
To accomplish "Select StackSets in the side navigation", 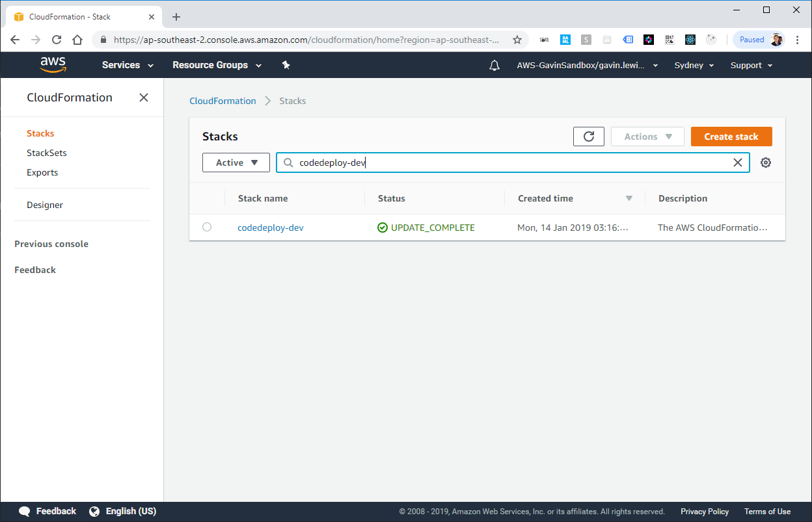I will pos(47,153).
